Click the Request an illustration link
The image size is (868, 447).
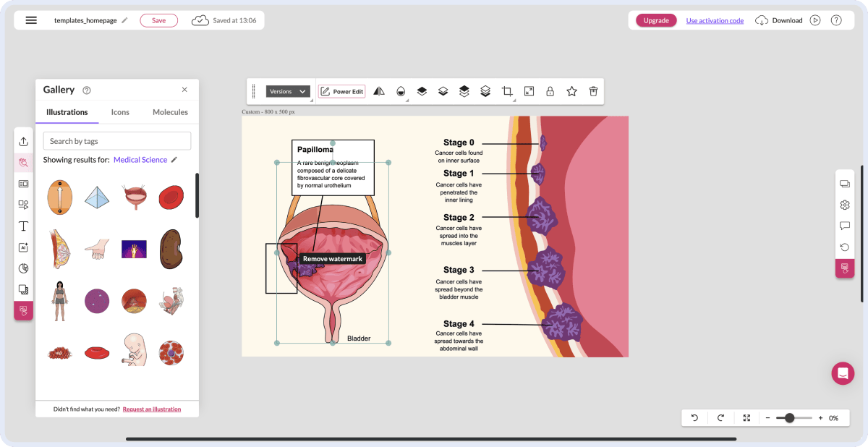tap(152, 409)
